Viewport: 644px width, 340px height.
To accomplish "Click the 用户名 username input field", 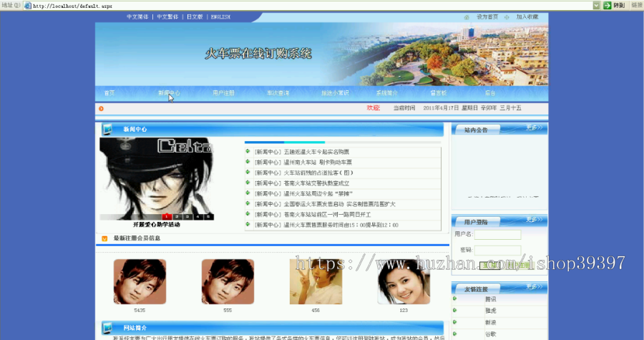I will pos(497,235).
